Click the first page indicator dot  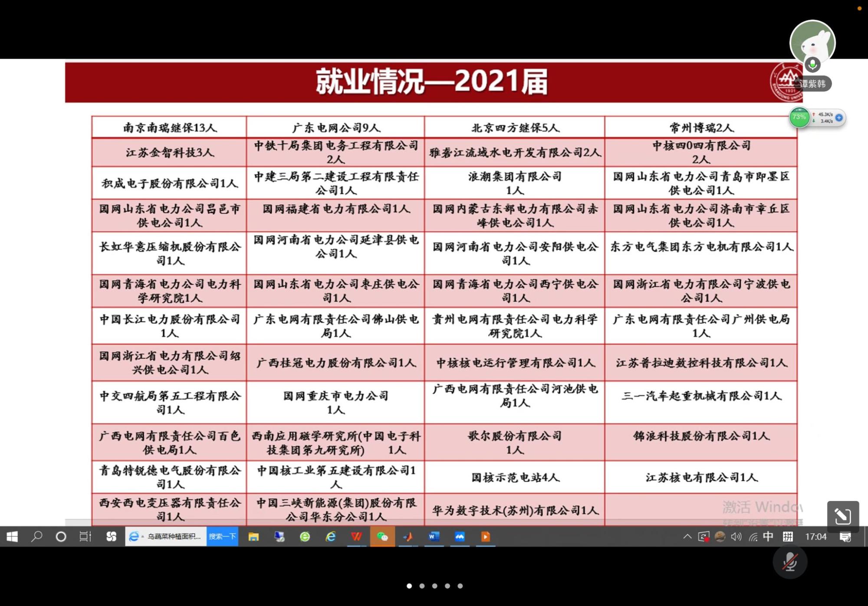[x=409, y=586]
